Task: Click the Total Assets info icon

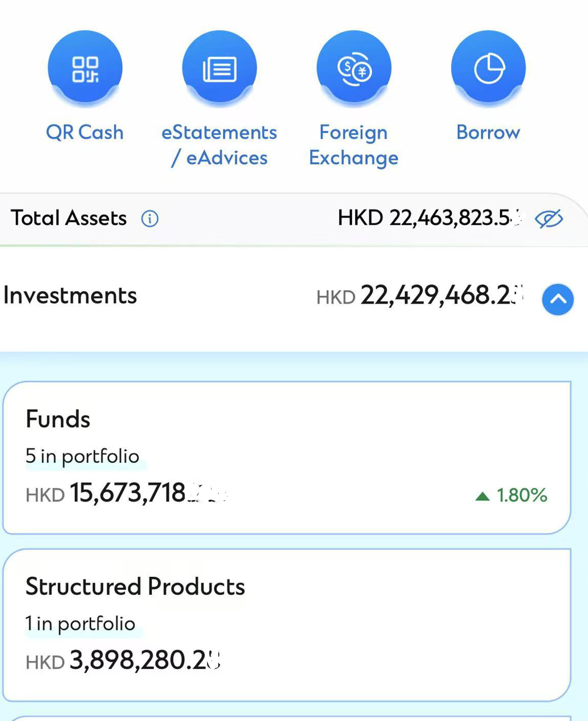Action: point(150,219)
